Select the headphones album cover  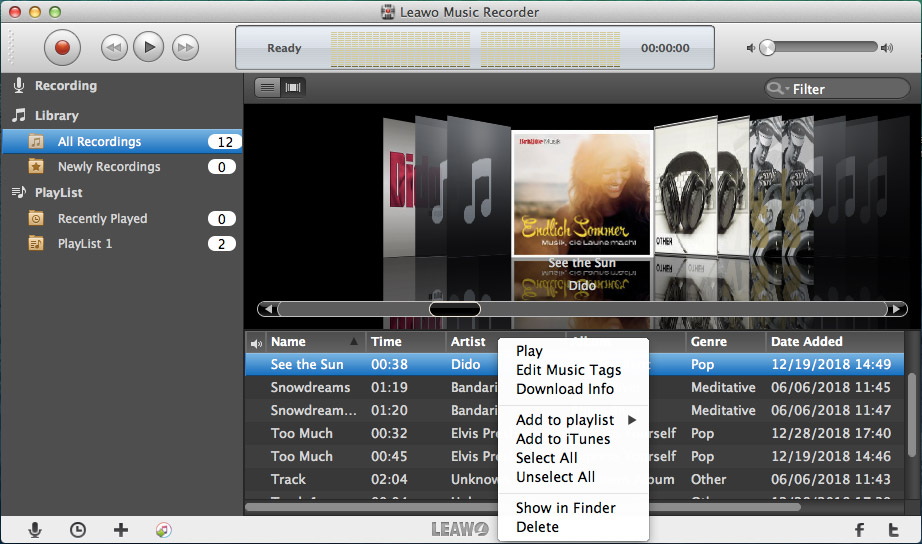[x=685, y=188]
